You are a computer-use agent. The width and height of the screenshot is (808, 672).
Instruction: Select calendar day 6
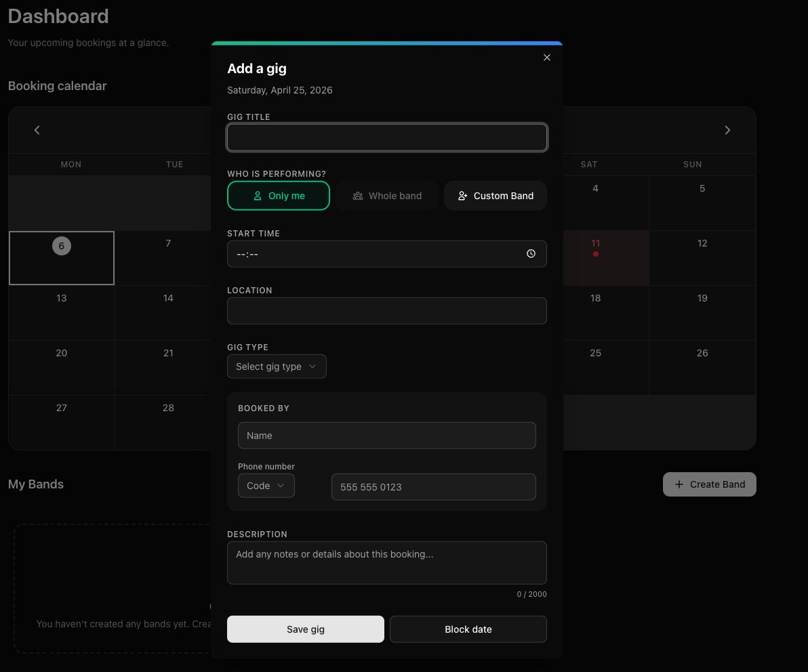tap(61, 258)
